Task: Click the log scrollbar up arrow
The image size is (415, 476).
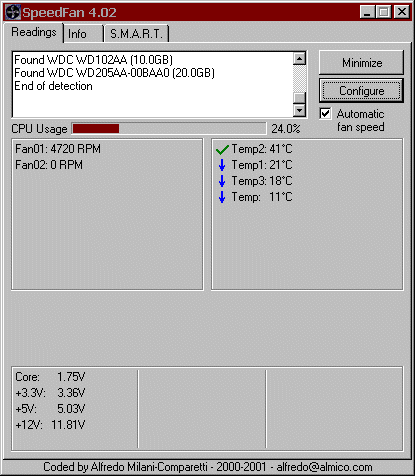Action: 299,59
